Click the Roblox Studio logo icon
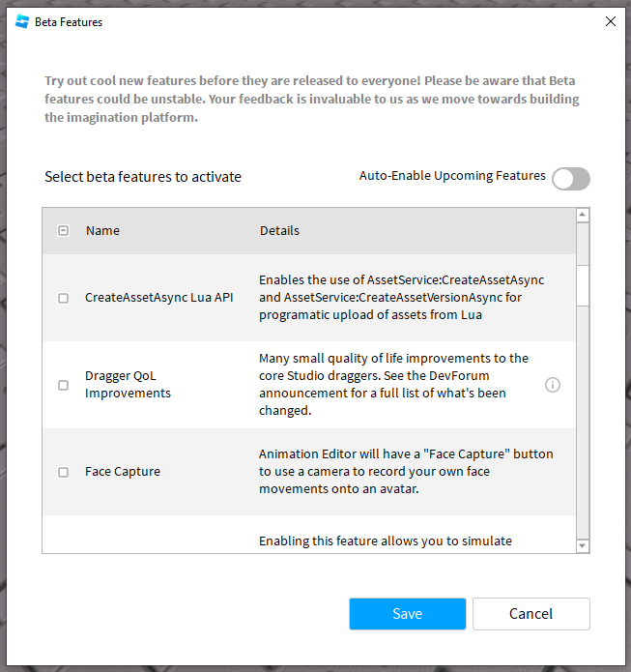Image resolution: width=631 pixels, height=672 pixels. point(22,21)
